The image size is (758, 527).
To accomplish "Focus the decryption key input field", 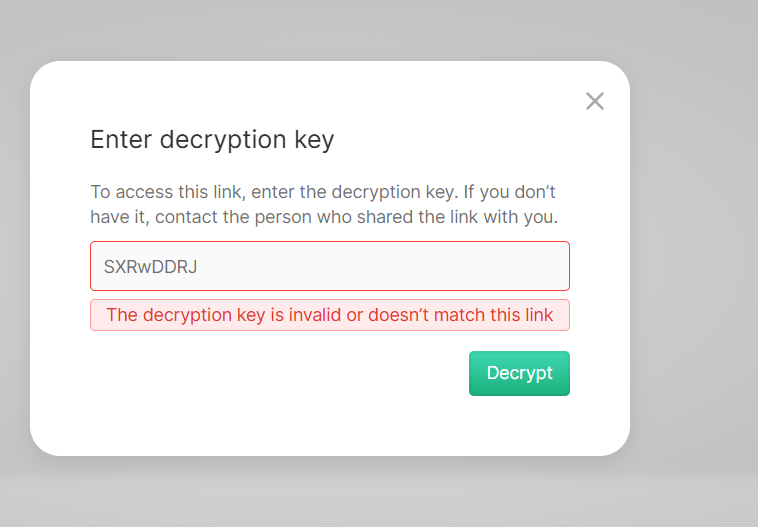I will 330,266.
